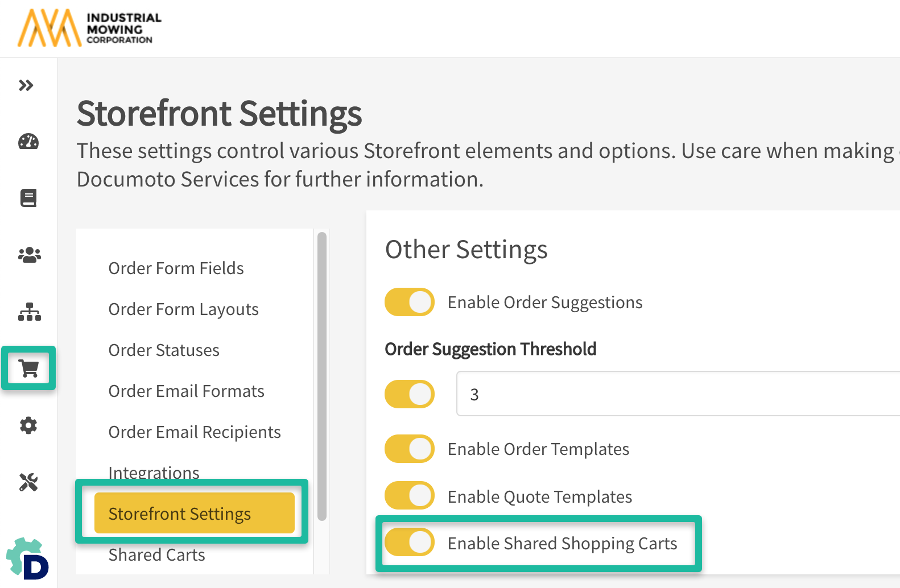Toggle Enable Quote Templates switch
The image size is (900, 588).
(410, 496)
